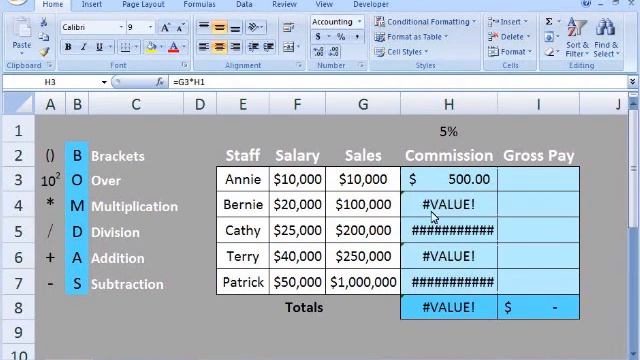
Task: Toggle Bold formatting
Action: (x=68, y=47)
